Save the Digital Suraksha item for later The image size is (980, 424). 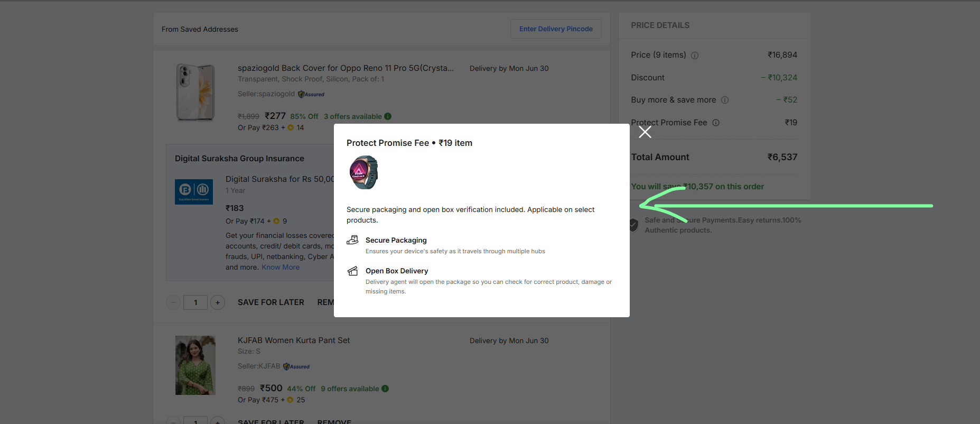pyautogui.click(x=271, y=302)
